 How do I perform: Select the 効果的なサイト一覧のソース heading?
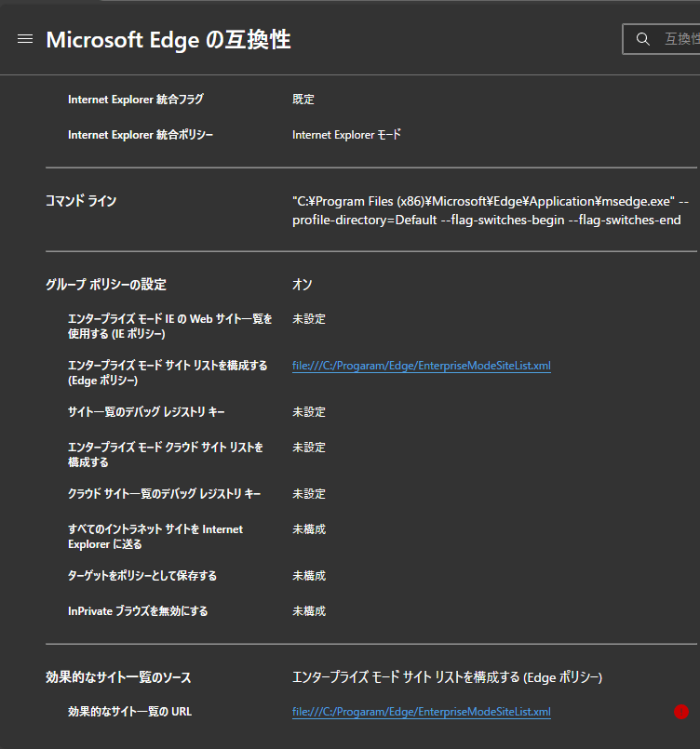(x=118, y=677)
